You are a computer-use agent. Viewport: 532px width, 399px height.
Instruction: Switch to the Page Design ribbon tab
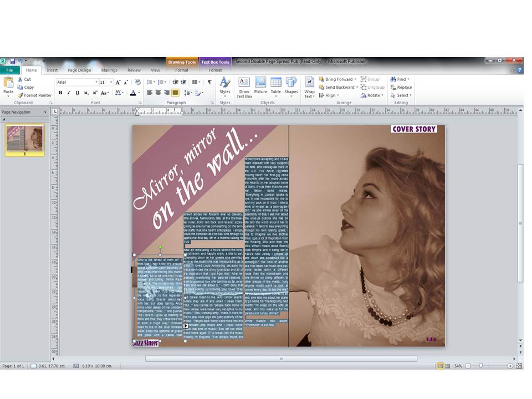click(80, 70)
